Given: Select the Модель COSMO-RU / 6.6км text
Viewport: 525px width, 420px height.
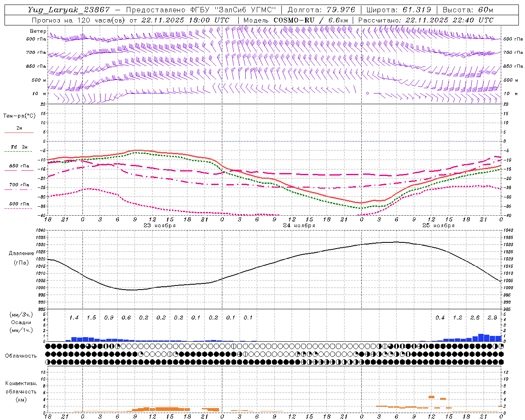Looking at the screenshot, I should click(x=296, y=20).
